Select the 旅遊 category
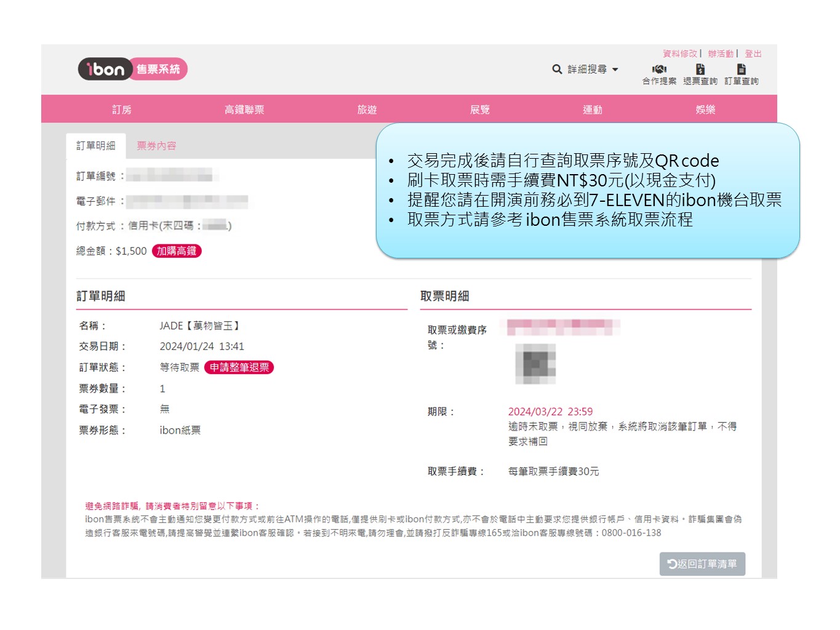The width and height of the screenshot is (840, 630). click(367, 110)
